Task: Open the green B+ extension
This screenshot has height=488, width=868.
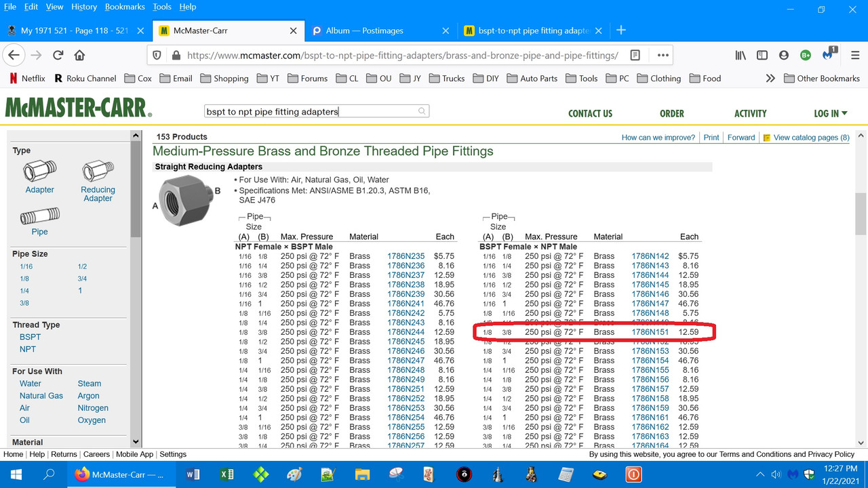Action: pyautogui.click(x=806, y=55)
